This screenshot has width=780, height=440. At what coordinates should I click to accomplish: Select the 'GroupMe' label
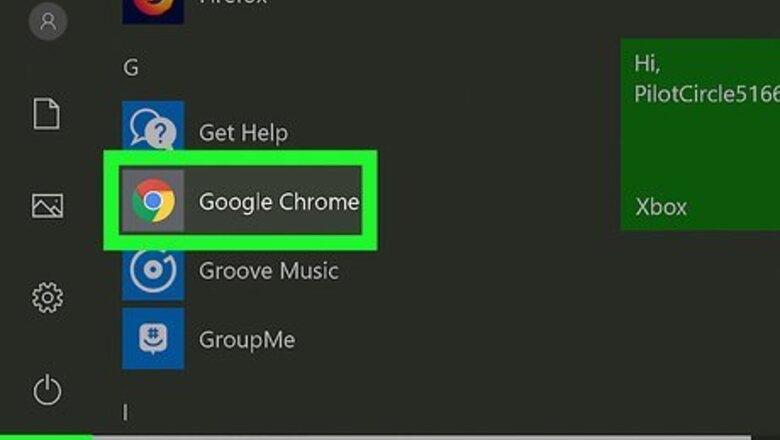click(247, 340)
